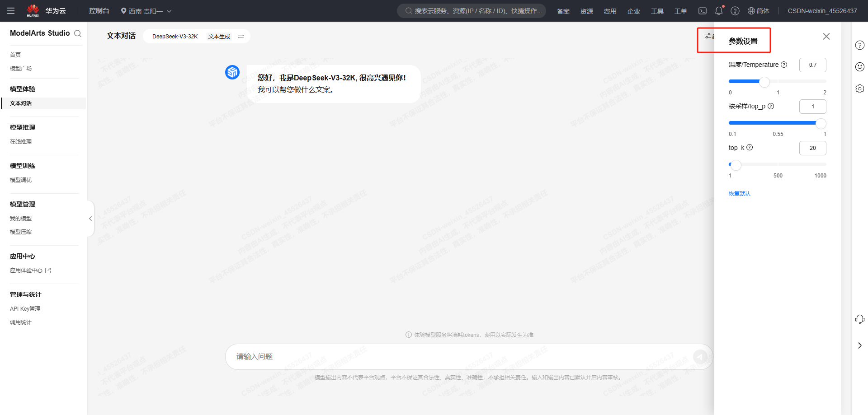Open the hamburger main menu
Screen dimensions: 868x415
[11, 11]
